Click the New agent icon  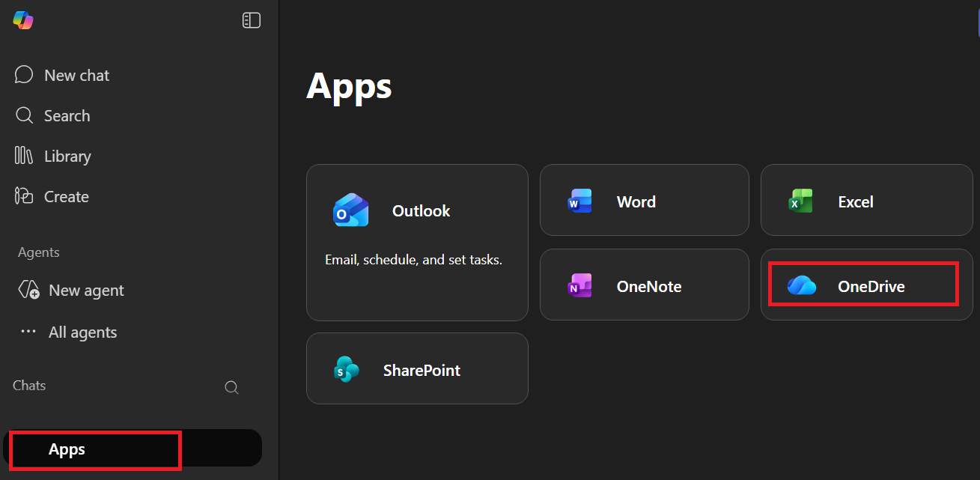pos(28,290)
